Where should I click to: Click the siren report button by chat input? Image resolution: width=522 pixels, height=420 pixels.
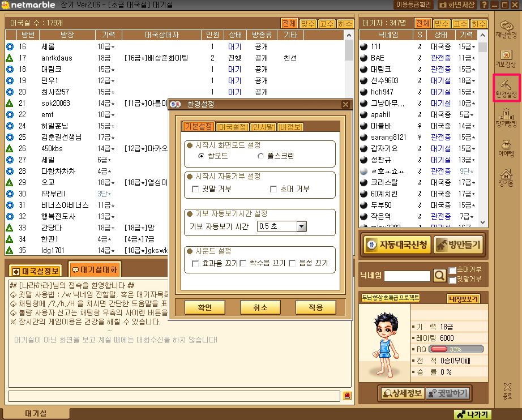(x=347, y=395)
